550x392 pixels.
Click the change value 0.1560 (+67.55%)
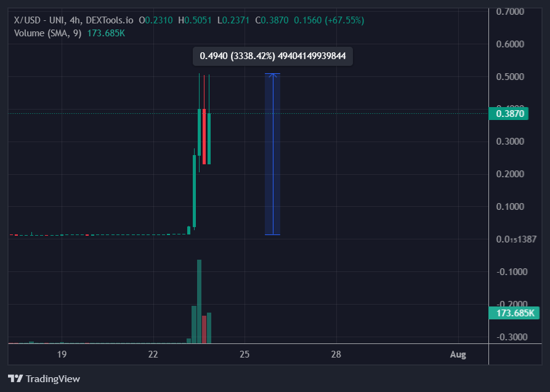[329, 20]
